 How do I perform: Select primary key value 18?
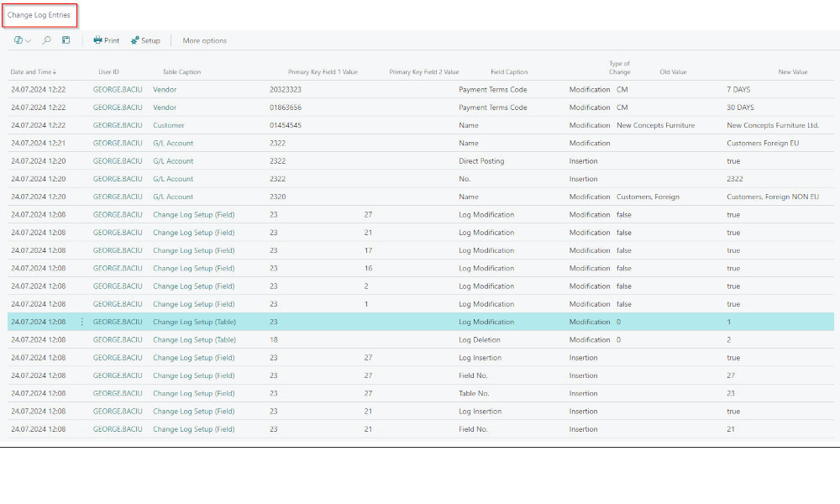[274, 339]
